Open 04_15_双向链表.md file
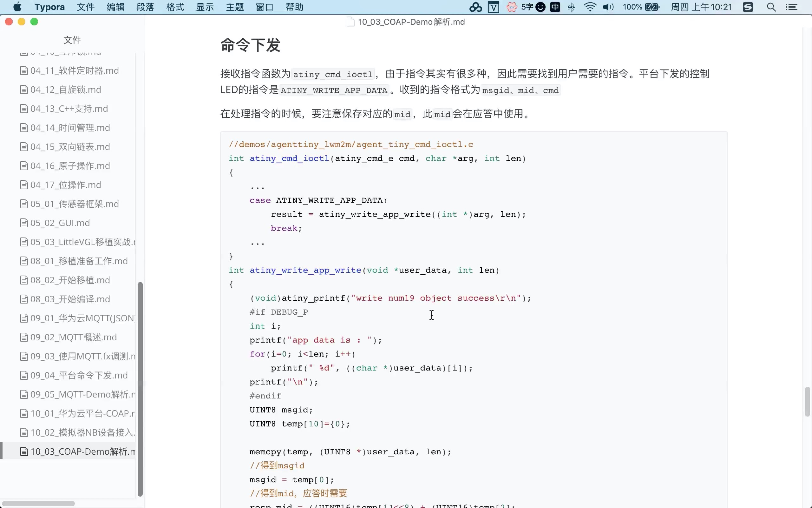812x508 pixels. coord(70,147)
